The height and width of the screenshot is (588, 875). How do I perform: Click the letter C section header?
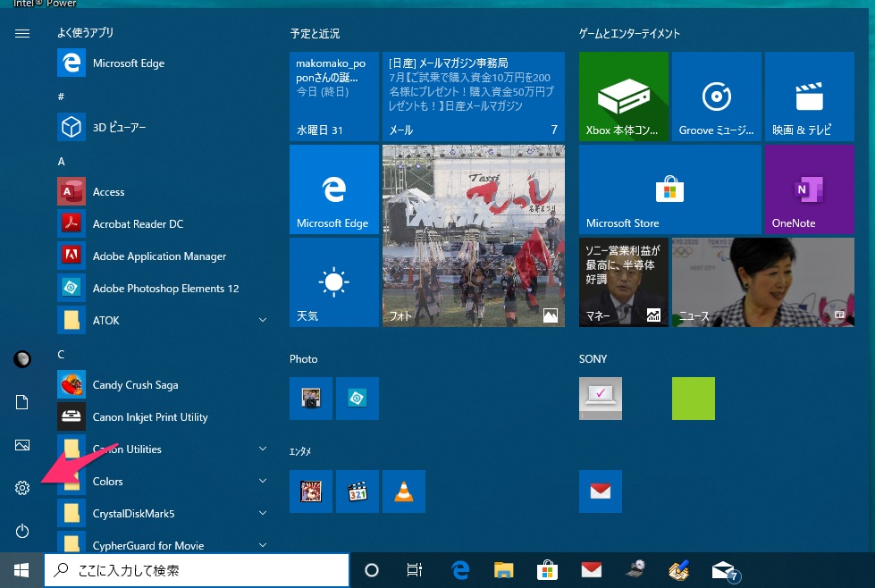pos(61,355)
